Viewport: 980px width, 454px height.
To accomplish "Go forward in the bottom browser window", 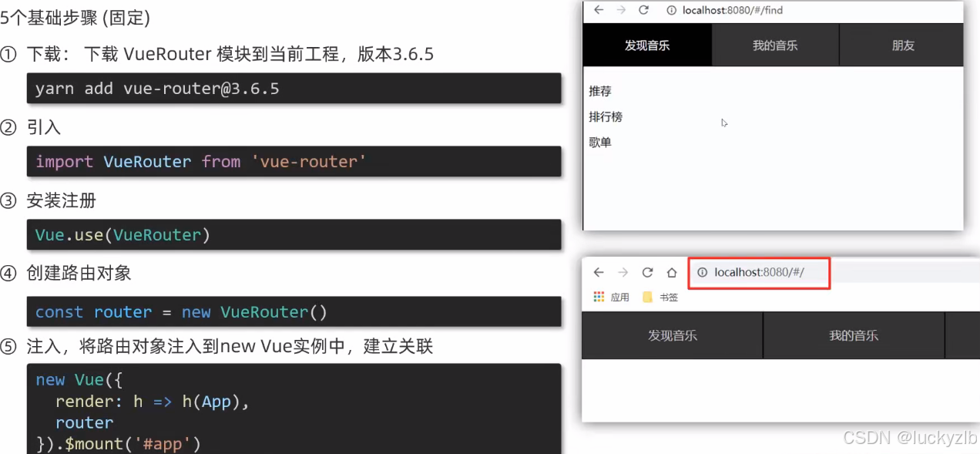I will 623,272.
